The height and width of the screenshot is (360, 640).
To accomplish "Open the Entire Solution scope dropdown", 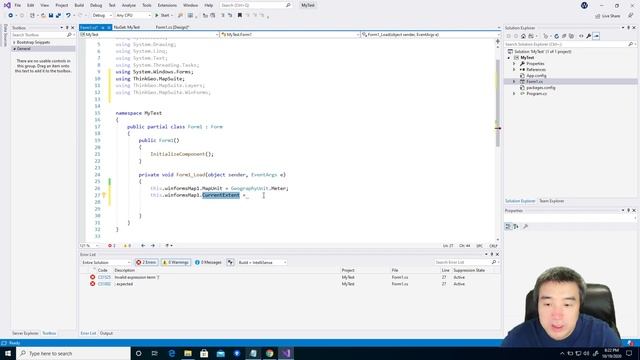I will click(x=106, y=262).
